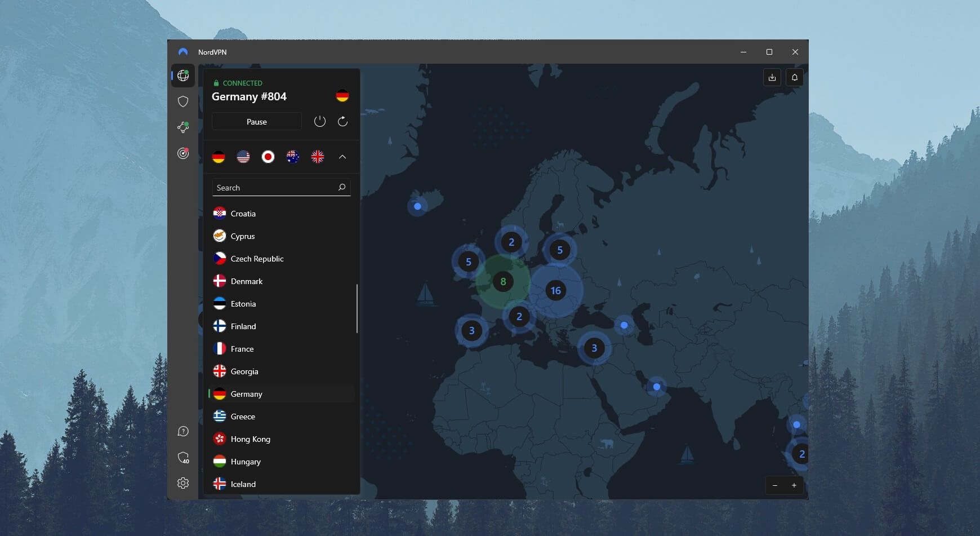Click the Cyprus flag icon
Viewport: 980px width, 536px height.
pos(220,236)
